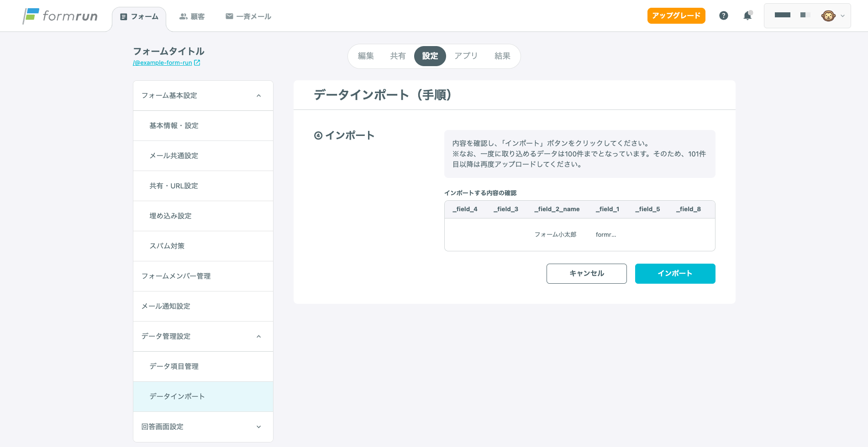Open スパム対策 in sidebar
The height and width of the screenshot is (447, 868).
203,246
